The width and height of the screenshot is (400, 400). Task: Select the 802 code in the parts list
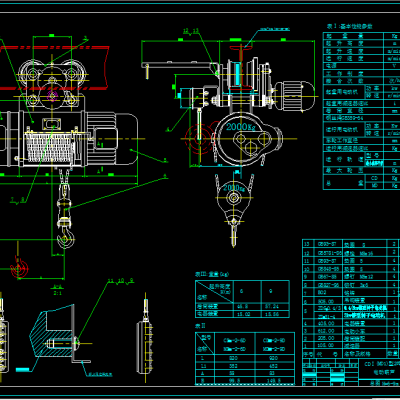(322, 293)
